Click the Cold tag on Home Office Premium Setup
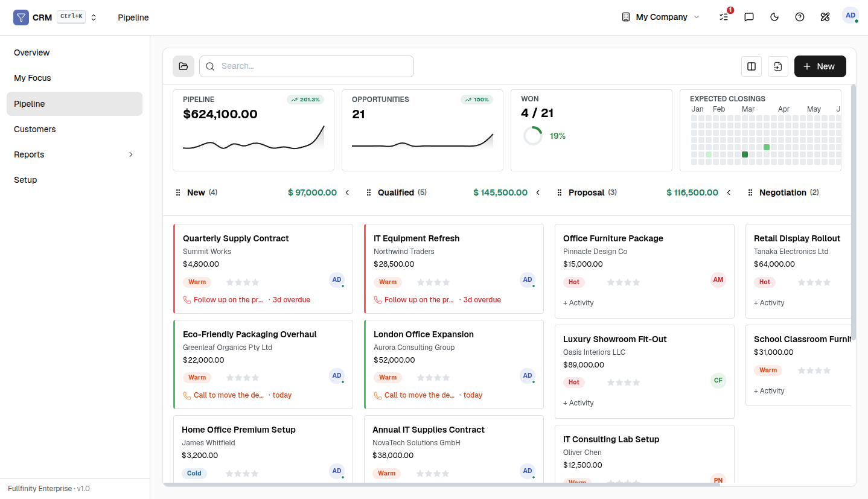Screen dimensions: 868x499 tap(194, 474)
